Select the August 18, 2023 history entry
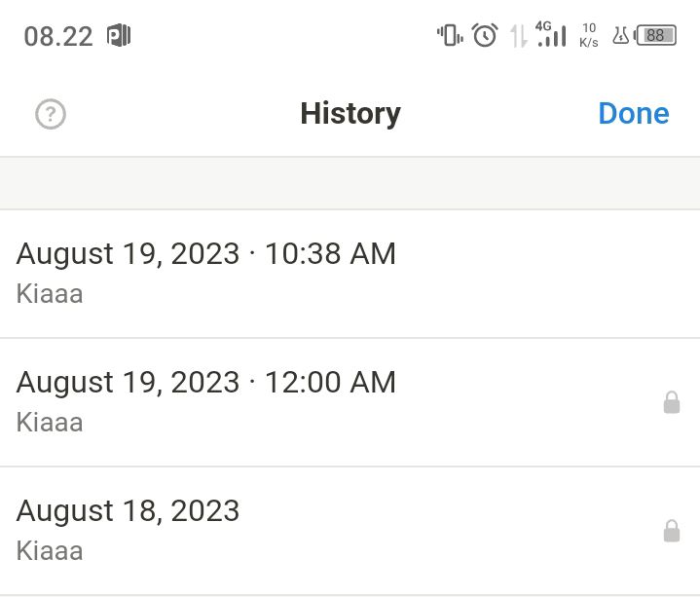The image size is (700, 597). 350,531
